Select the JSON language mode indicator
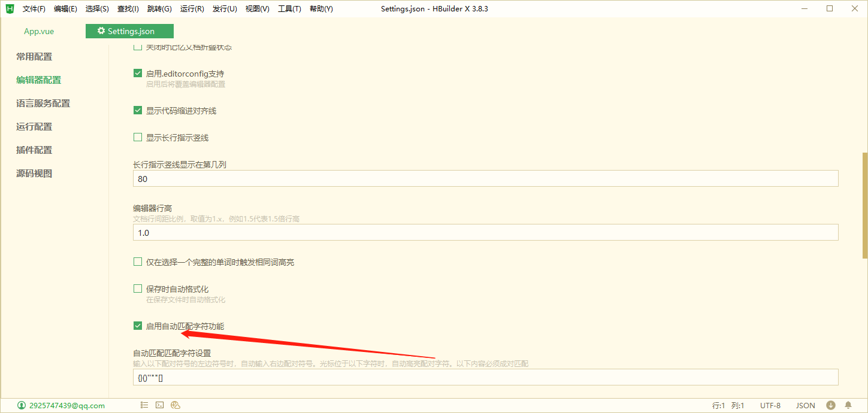868x413 pixels. tap(805, 405)
